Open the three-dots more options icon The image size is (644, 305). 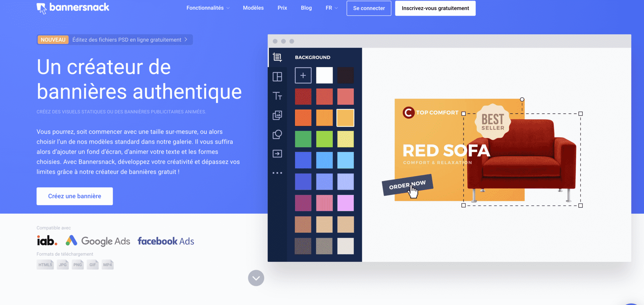277,173
